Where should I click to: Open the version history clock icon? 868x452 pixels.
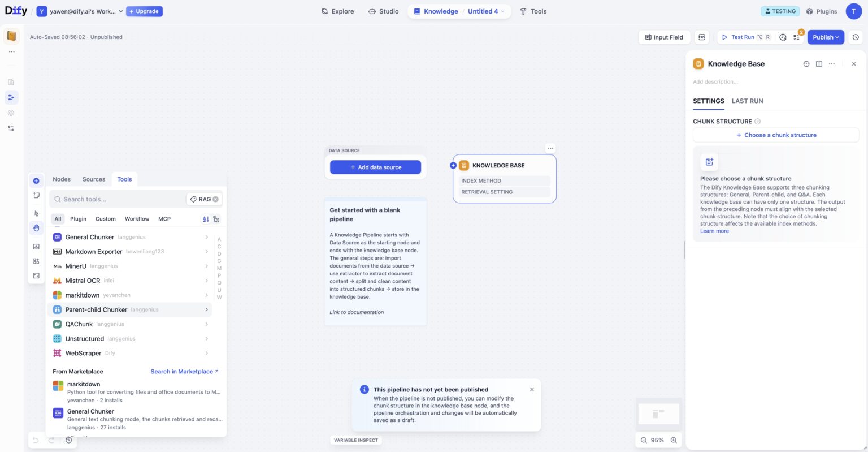pos(855,37)
